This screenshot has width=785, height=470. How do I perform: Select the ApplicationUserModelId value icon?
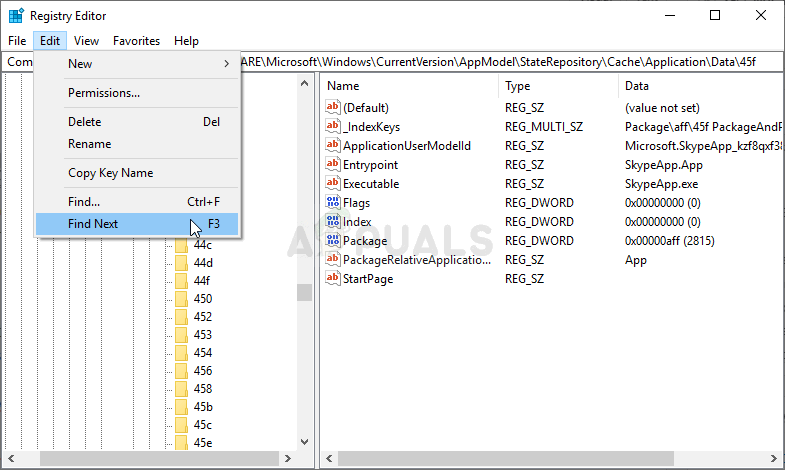(332, 145)
